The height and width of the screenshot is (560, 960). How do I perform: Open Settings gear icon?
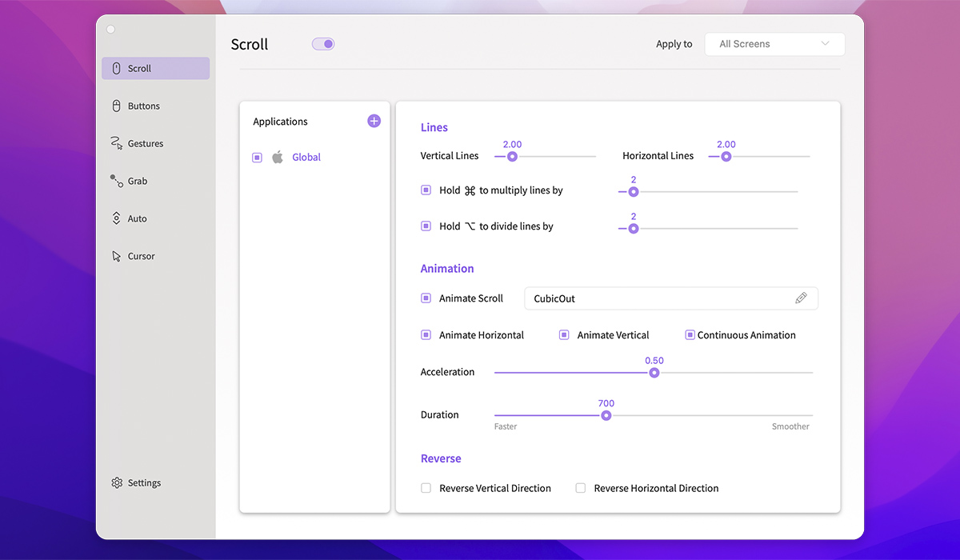[117, 483]
